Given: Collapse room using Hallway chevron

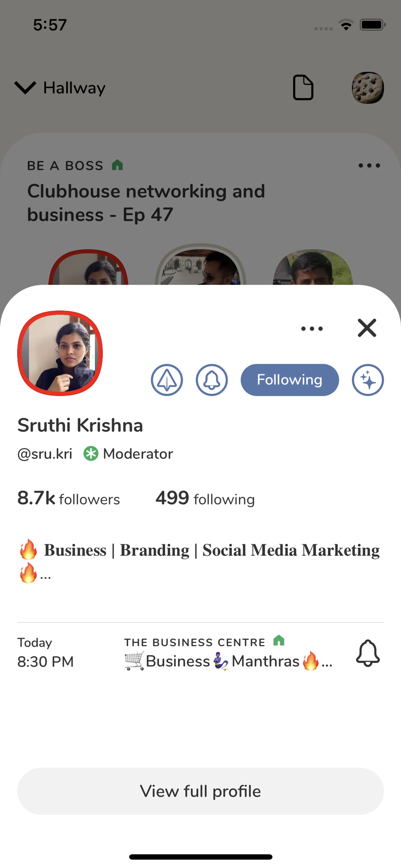Looking at the screenshot, I should pyautogui.click(x=25, y=88).
